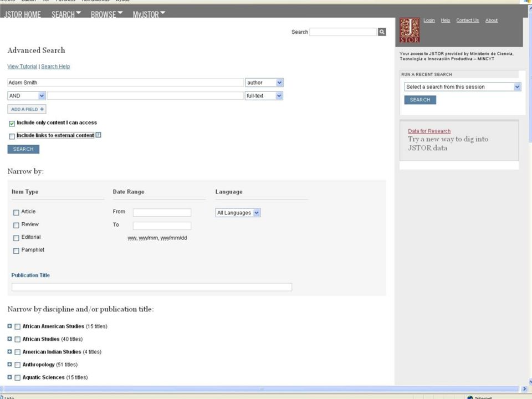Open JSTOR HOME menu item
The height and width of the screenshot is (399, 532).
pos(22,14)
